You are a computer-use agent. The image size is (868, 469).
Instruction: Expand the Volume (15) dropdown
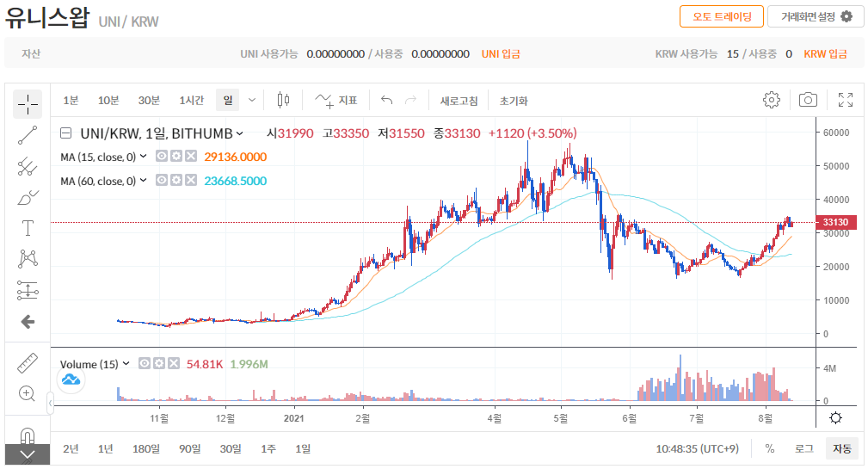126,364
